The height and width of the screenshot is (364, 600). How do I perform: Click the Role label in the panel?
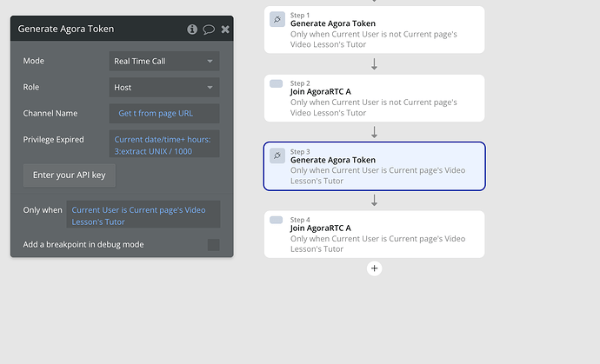click(31, 87)
